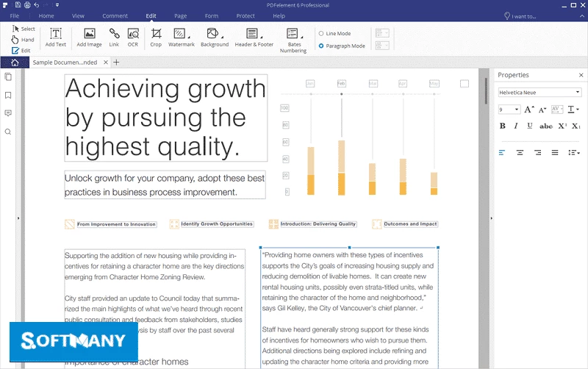The height and width of the screenshot is (369, 588).
Task: Select the Add Text tool
Action: click(x=56, y=37)
